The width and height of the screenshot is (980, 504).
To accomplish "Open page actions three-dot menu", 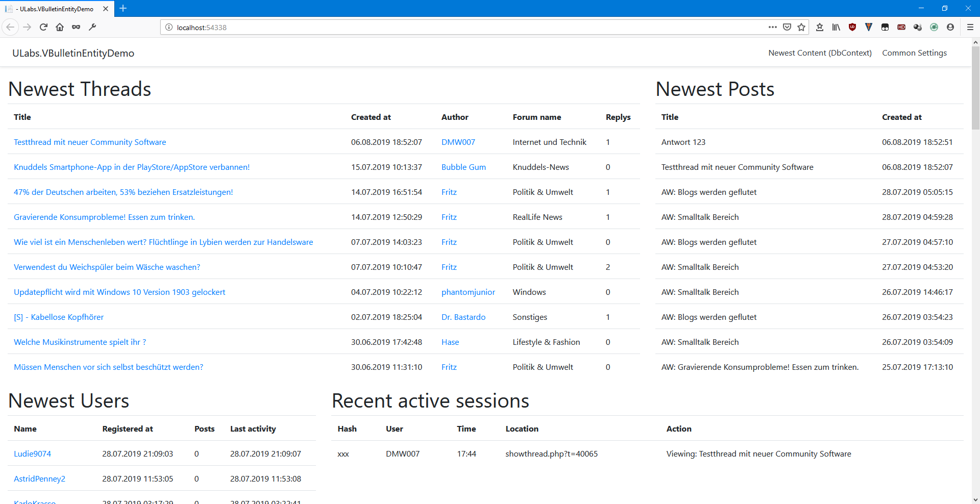I will (x=773, y=27).
